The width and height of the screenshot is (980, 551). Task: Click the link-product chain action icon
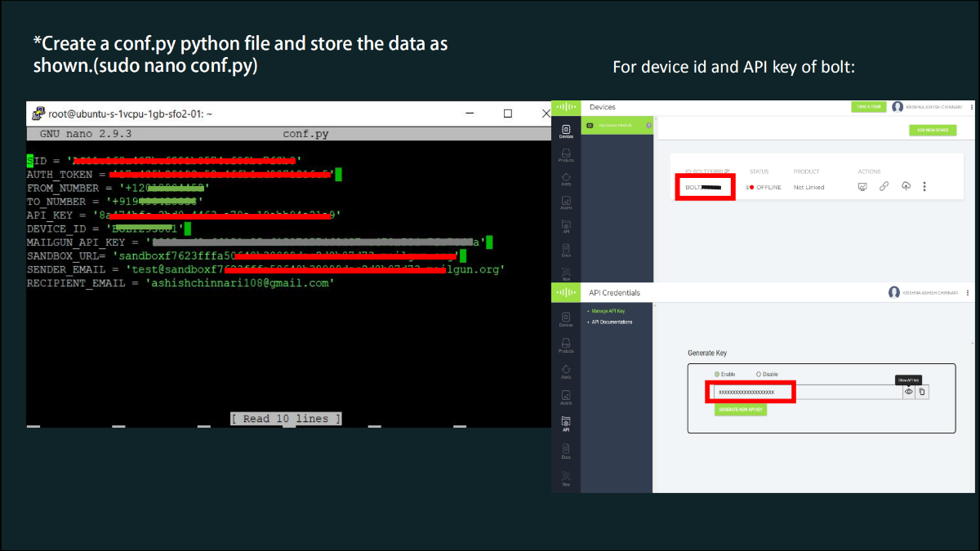pyautogui.click(x=884, y=187)
